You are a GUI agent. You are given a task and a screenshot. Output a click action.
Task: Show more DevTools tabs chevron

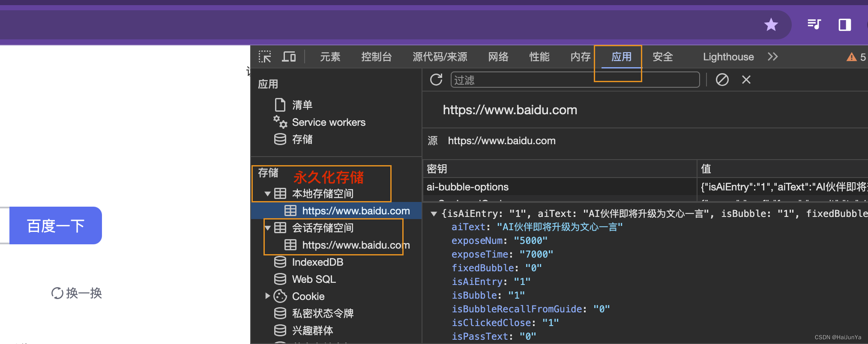pyautogui.click(x=772, y=57)
